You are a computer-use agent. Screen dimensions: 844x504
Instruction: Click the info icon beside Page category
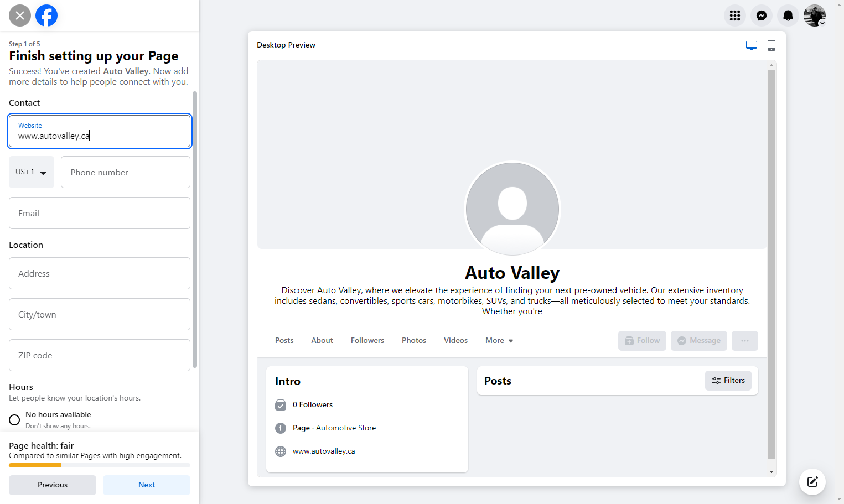click(x=281, y=428)
